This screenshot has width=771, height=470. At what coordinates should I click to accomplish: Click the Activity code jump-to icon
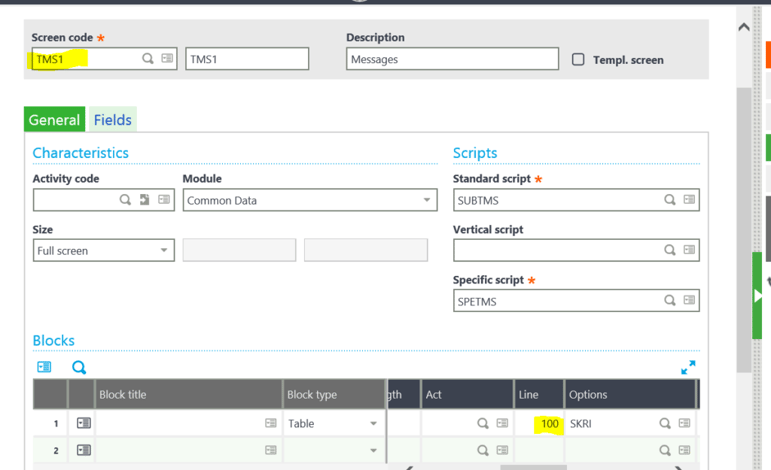144,200
